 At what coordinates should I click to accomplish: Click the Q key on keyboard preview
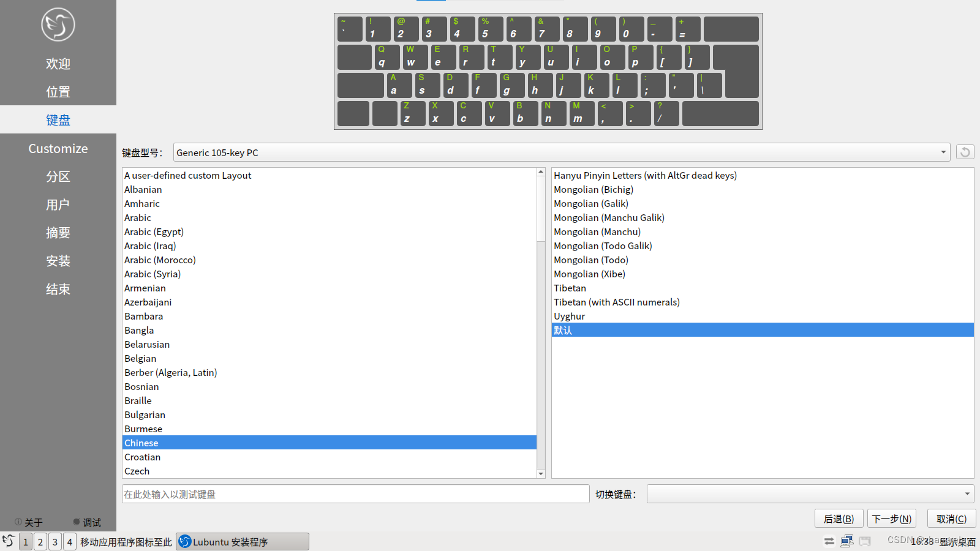387,57
